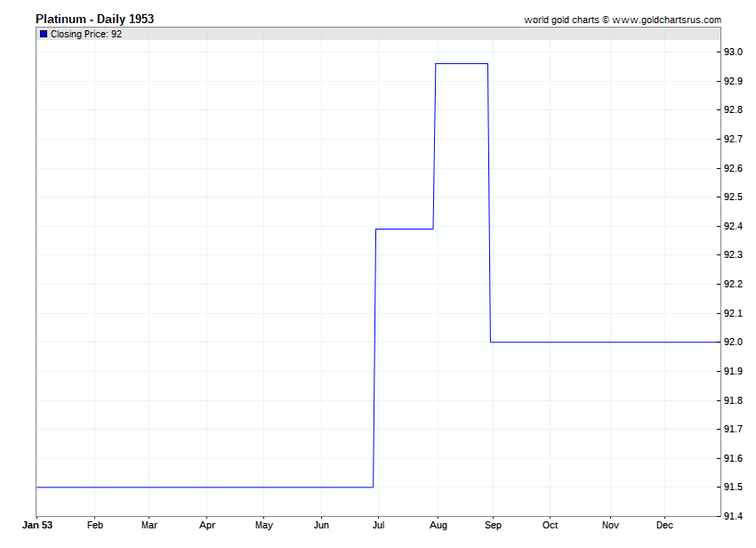Click the 92.8 y-axis value
The width and height of the screenshot is (756, 548).
click(x=733, y=110)
